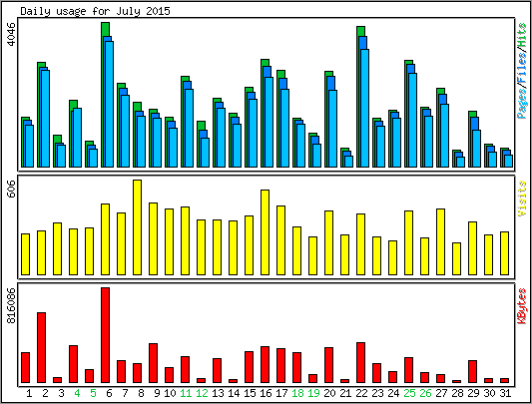The image size is (532, 404).
Task: Click the red KBytes bar for day 9
Action: click(153, 363)
